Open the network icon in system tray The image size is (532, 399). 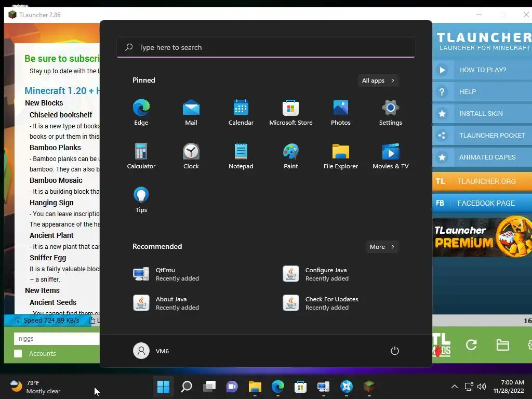coord(469,387)
